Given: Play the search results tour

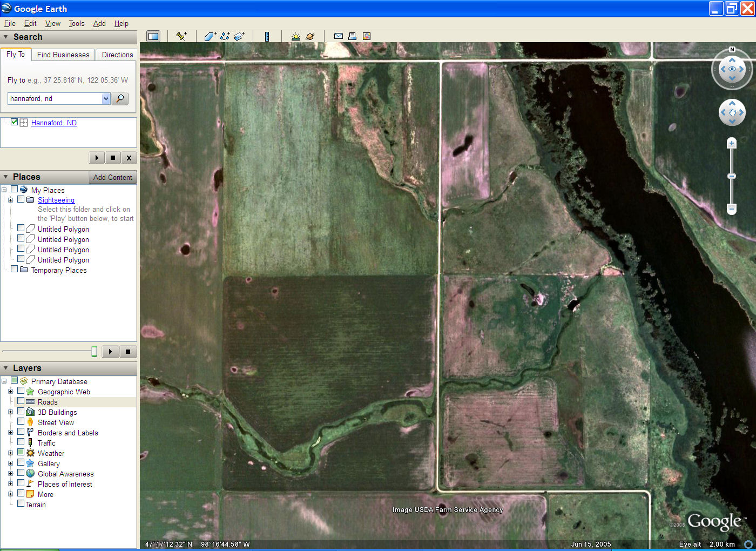Looking at the screenshot, I should 97,158.
